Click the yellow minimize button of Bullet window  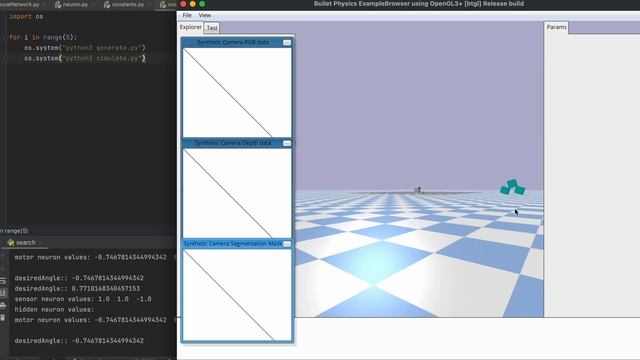tap(193, 4)
